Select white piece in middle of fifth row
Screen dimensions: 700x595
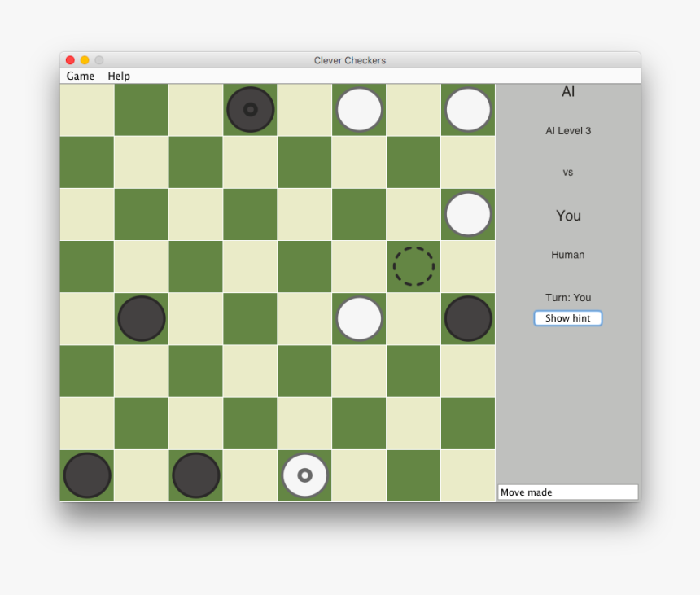(x=360, y=319)
